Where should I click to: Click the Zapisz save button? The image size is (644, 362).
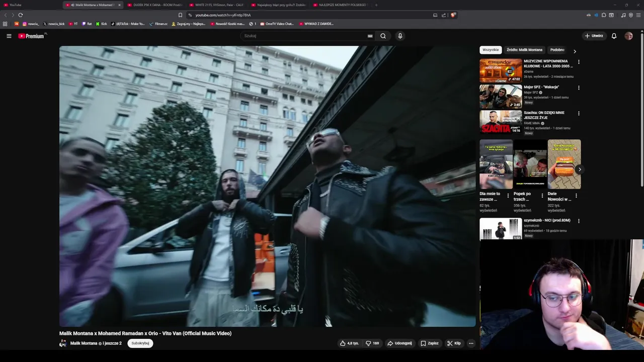[x=430, y=343]
